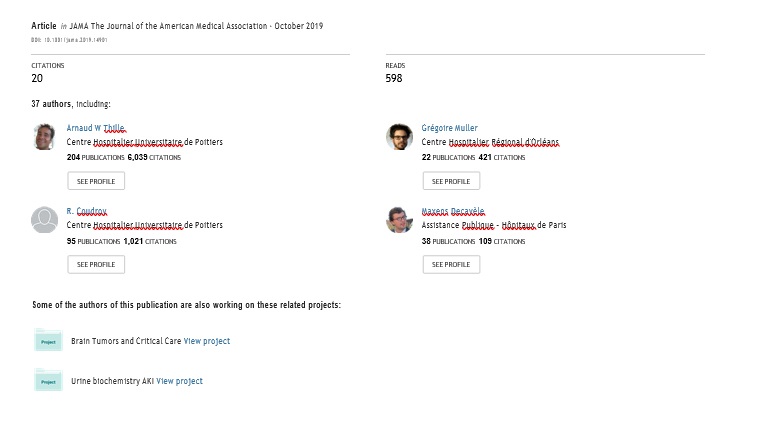Click R. Coudroy's placeholder avatar icon
This screenshot has height=436, width=782.
tap(44, 219)
